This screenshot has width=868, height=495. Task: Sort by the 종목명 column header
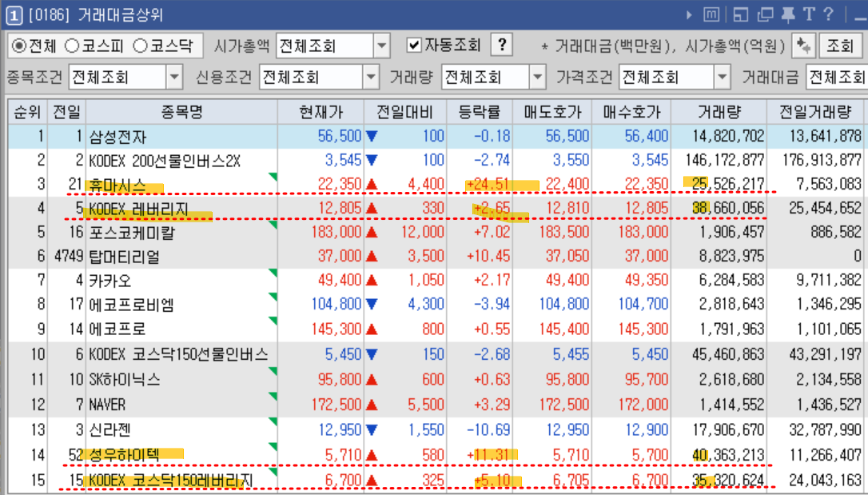pyautogui.click(x=182, y=113)
